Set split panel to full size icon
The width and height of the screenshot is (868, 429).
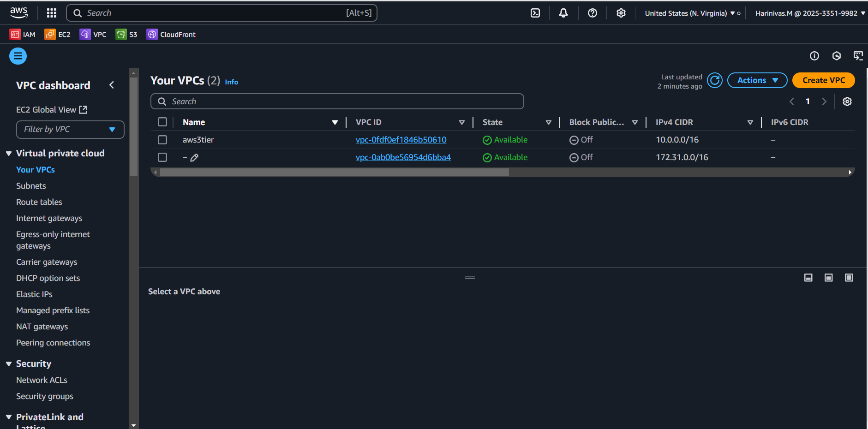(x=849, y=278)
